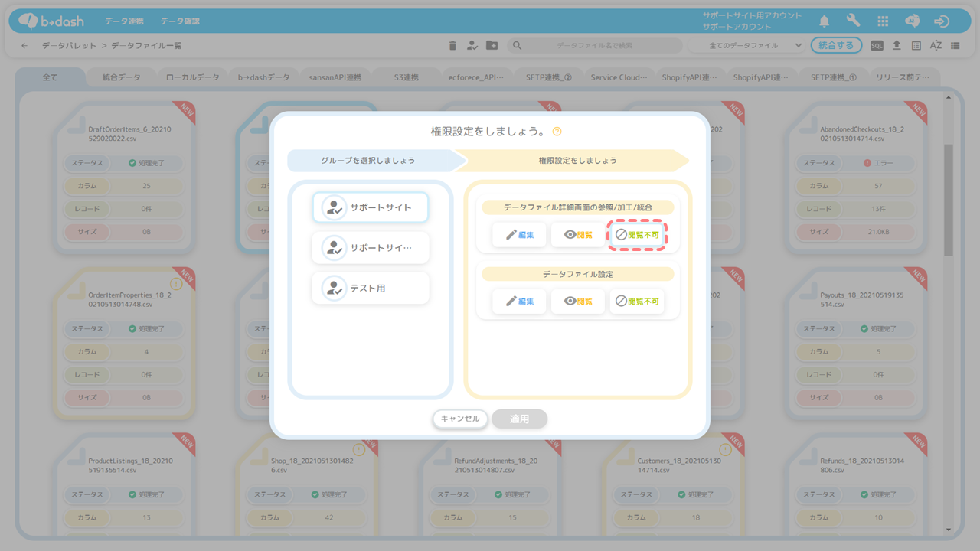The width and height of the screenshot is (980, 551).
Task: Switch to the 統合データ tab
Action: [x=122, y=77]
